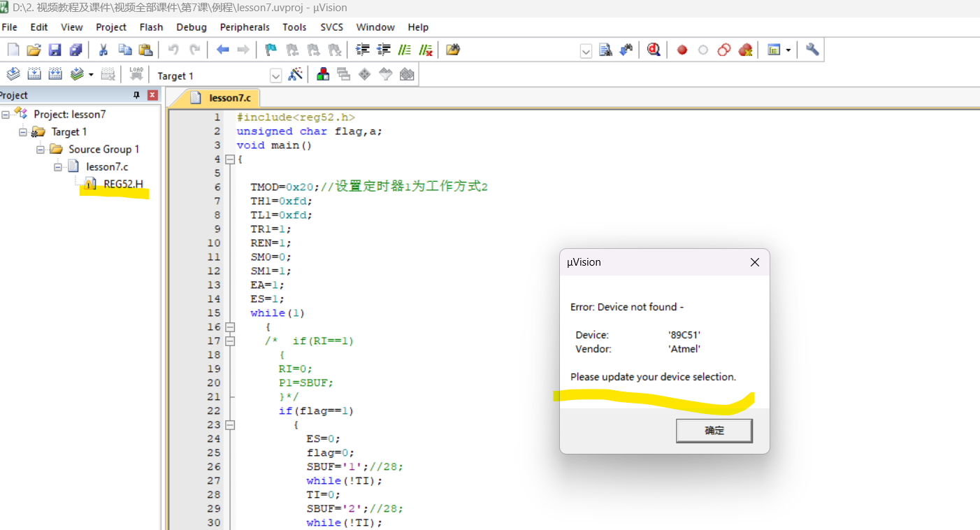
Task: Open Options for Target wand icon
Action: point(296,74)
